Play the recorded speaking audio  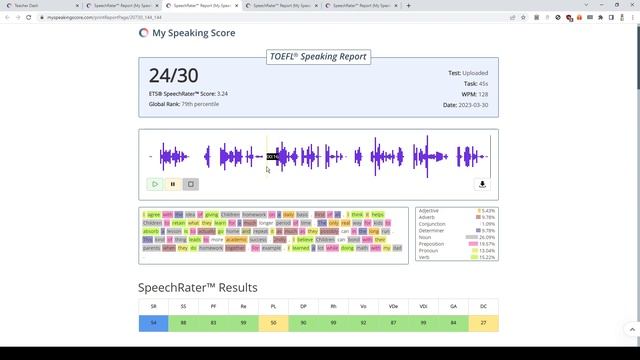[155, 184]
